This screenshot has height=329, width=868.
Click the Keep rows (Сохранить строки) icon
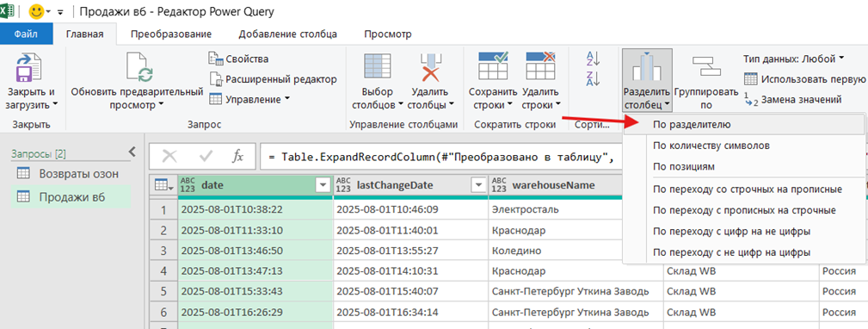click(x=493, y=66)
